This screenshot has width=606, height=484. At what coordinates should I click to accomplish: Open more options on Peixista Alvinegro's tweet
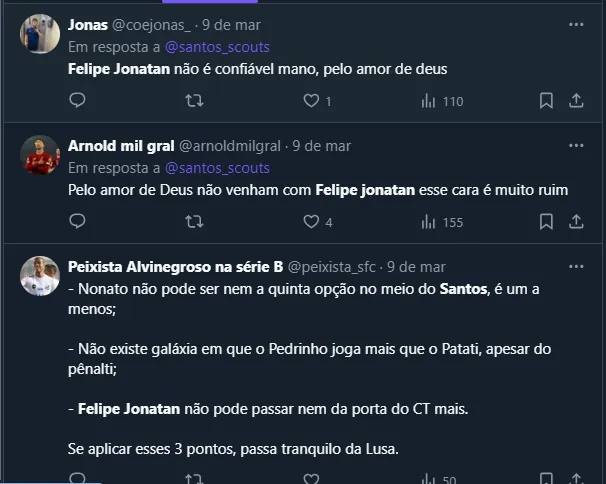[x=576, y=267]
